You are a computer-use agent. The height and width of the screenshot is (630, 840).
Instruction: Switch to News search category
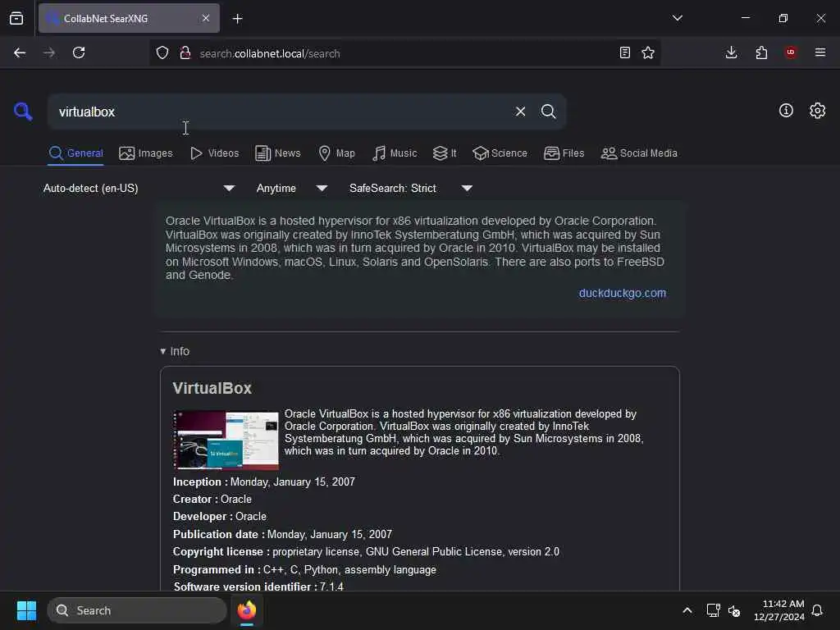click(x=277, y=153)
